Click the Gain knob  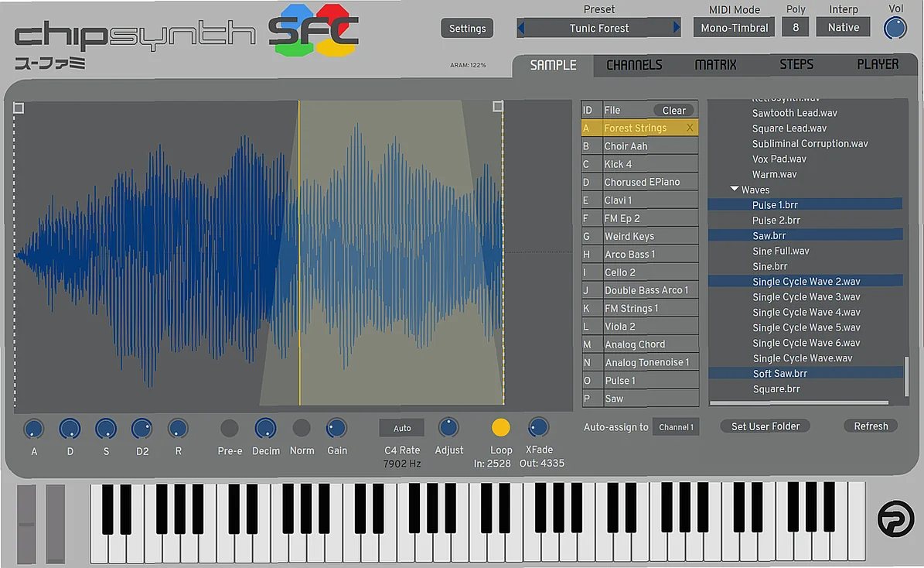tap(336, 426)
